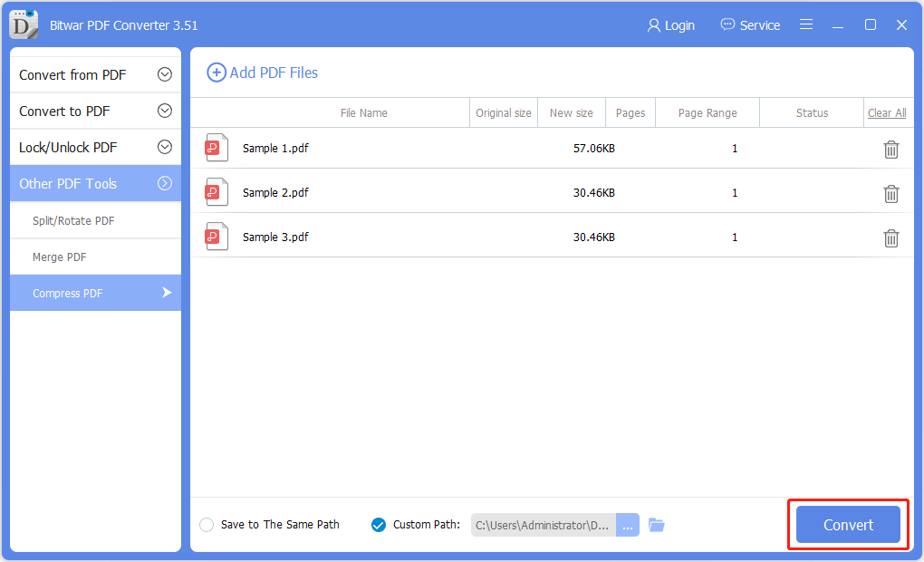Open the path browse button with three dots
The height and width of the screenshot is (562, 924).
click(627, 524)
